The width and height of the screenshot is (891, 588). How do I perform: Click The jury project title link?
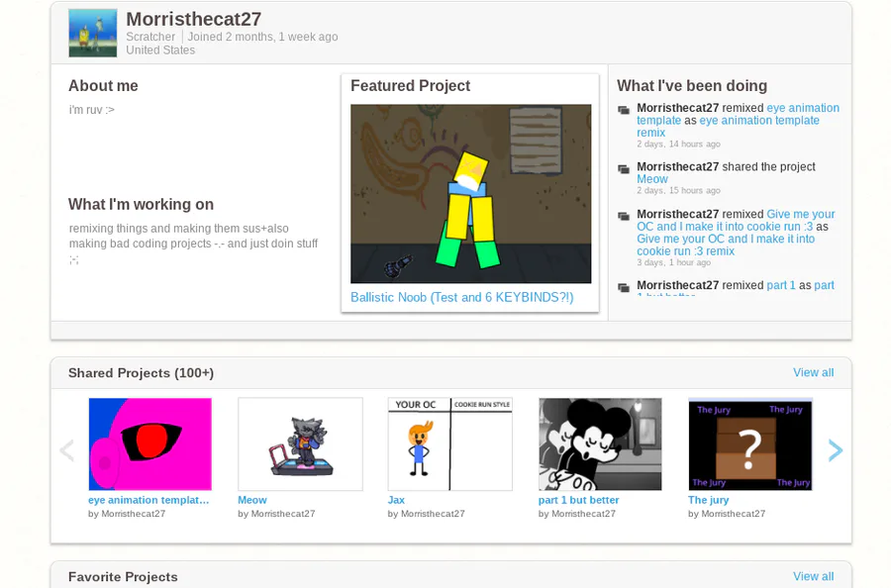pos(708,500)
